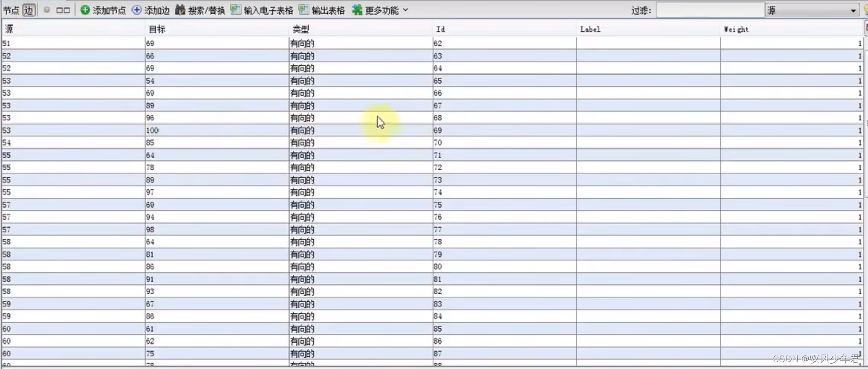Image resolution: width=868 pixels, height=369 pixels.
Task: Select the Id cell 65
Action: (505, 81)
